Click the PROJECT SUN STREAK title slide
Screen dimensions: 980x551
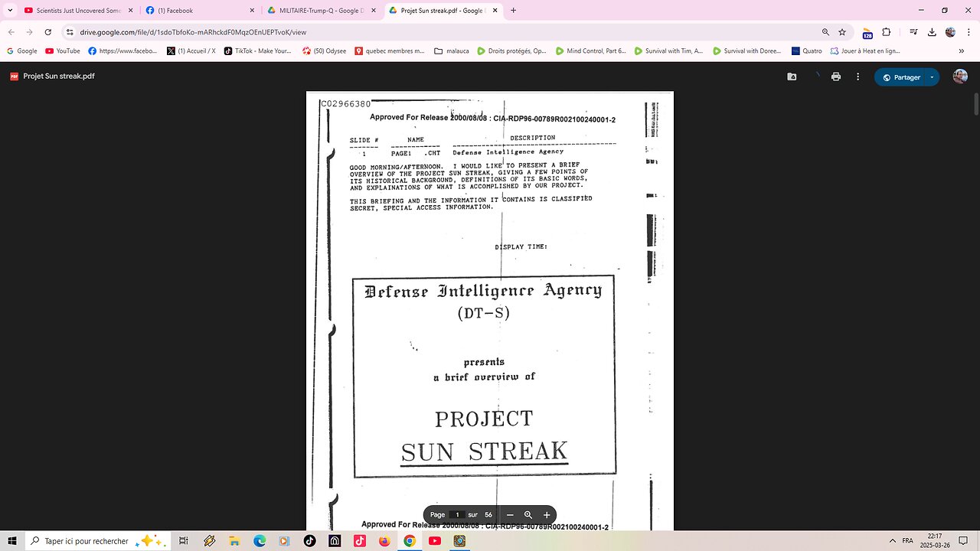click(x=485, y=376)
